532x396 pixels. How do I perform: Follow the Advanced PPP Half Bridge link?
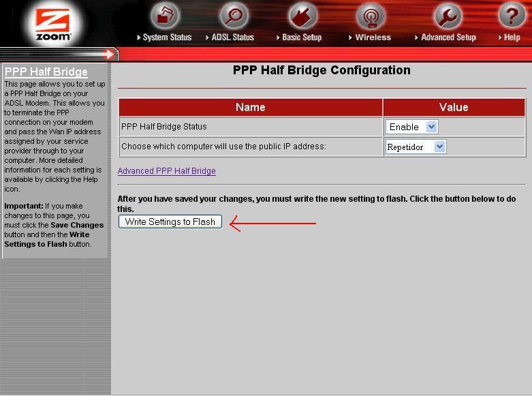coord(167,171)
